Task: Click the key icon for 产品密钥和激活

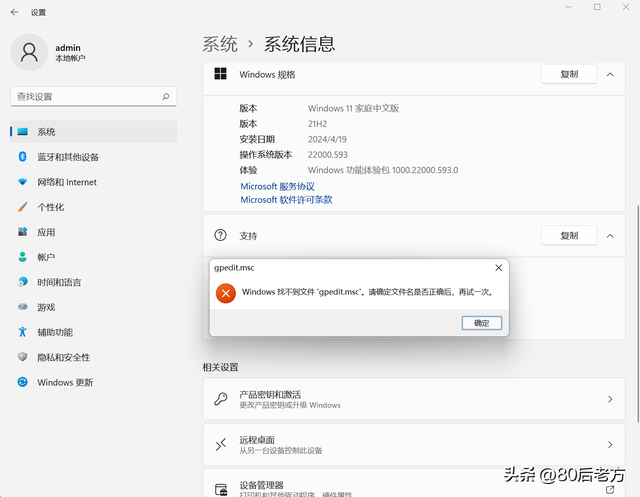Action: click(x=221, y=399)
